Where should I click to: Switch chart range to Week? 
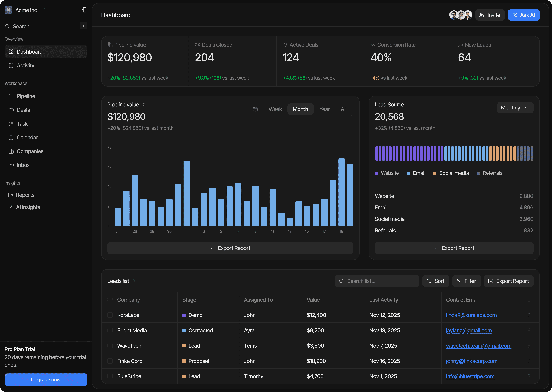click(x=275, y=109)
